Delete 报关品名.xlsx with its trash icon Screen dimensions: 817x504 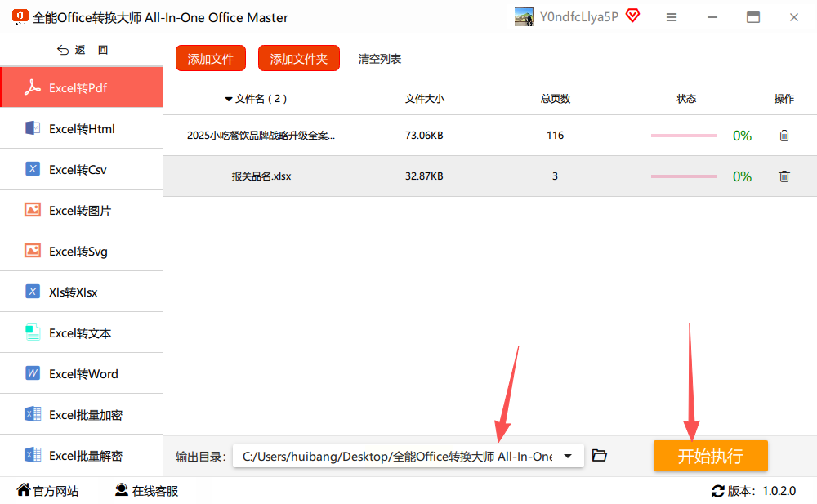[784, 176]
